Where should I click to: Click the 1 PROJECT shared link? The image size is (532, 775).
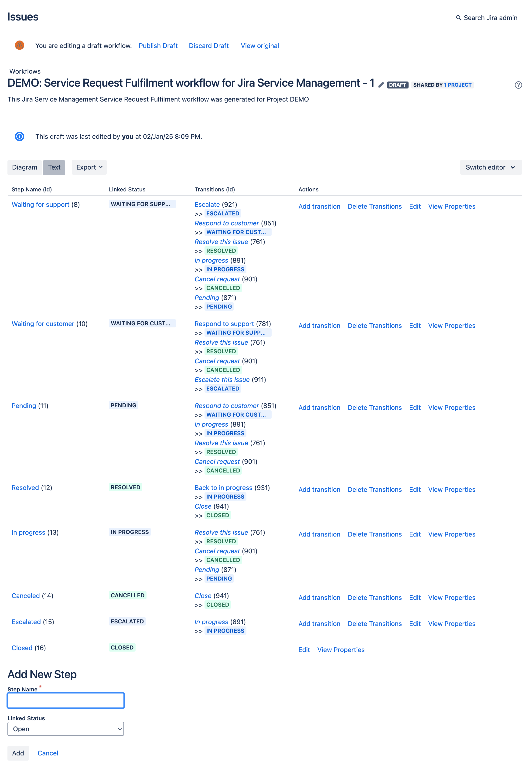pos(457,85)
